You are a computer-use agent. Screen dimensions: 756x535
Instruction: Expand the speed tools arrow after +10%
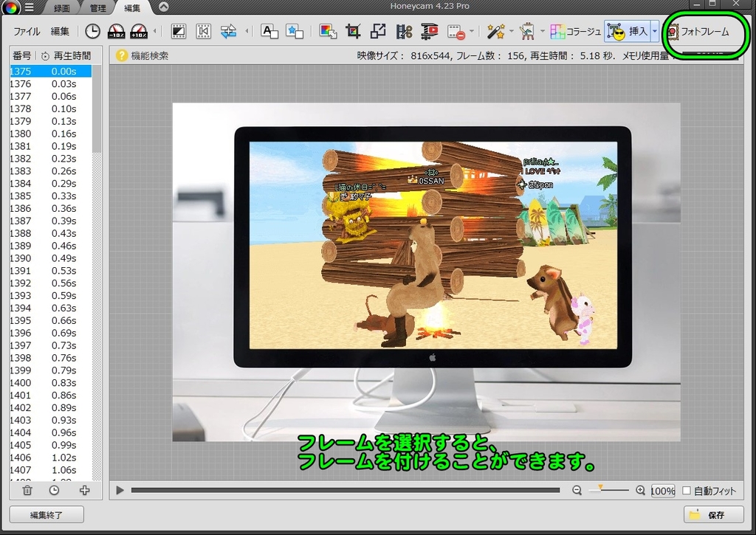(155, 31)
